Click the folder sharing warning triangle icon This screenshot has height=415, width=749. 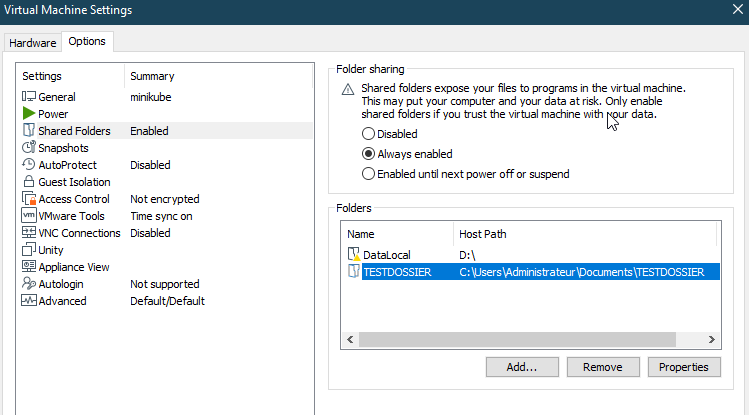coord(348,89)
